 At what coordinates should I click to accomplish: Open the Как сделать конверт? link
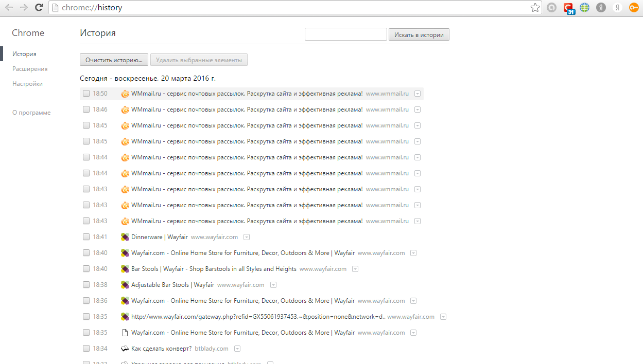click(x=161, y=349)
